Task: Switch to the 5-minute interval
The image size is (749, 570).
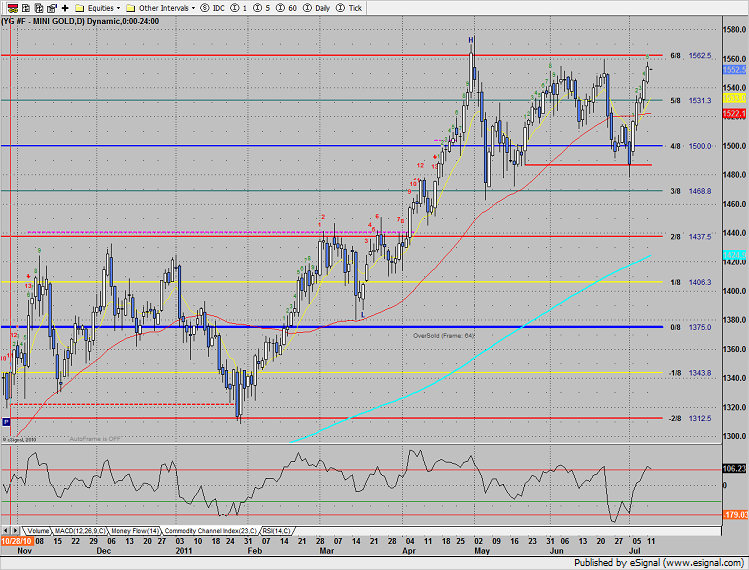Action: (261, 8)
